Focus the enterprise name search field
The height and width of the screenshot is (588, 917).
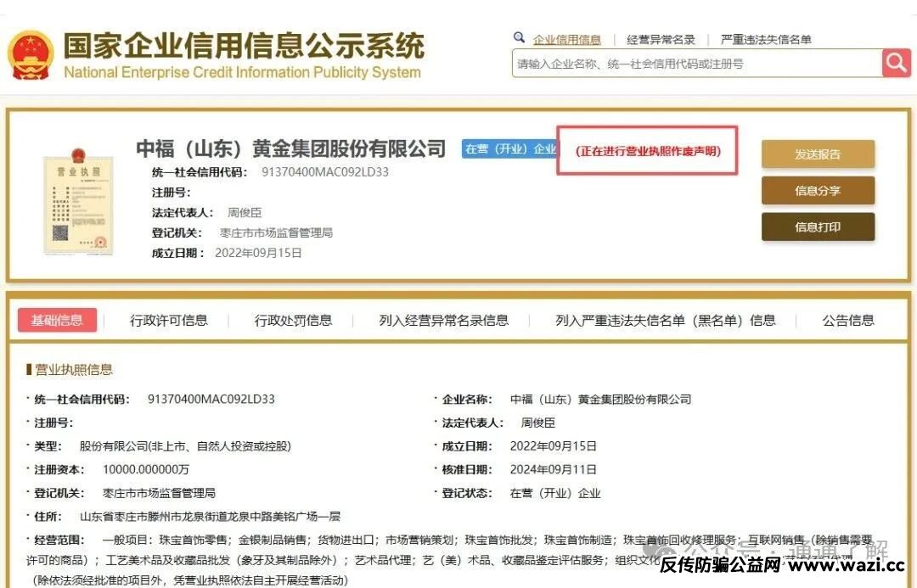coord(697,63)
